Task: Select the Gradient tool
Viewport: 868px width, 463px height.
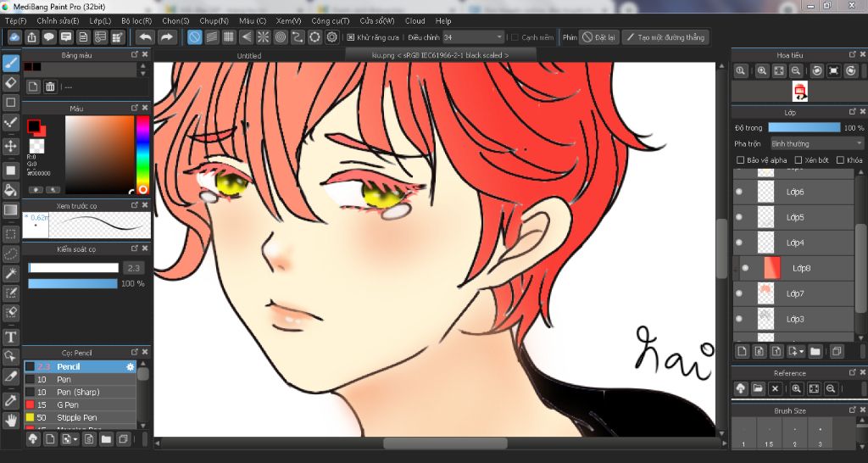Action: (10, 210)
